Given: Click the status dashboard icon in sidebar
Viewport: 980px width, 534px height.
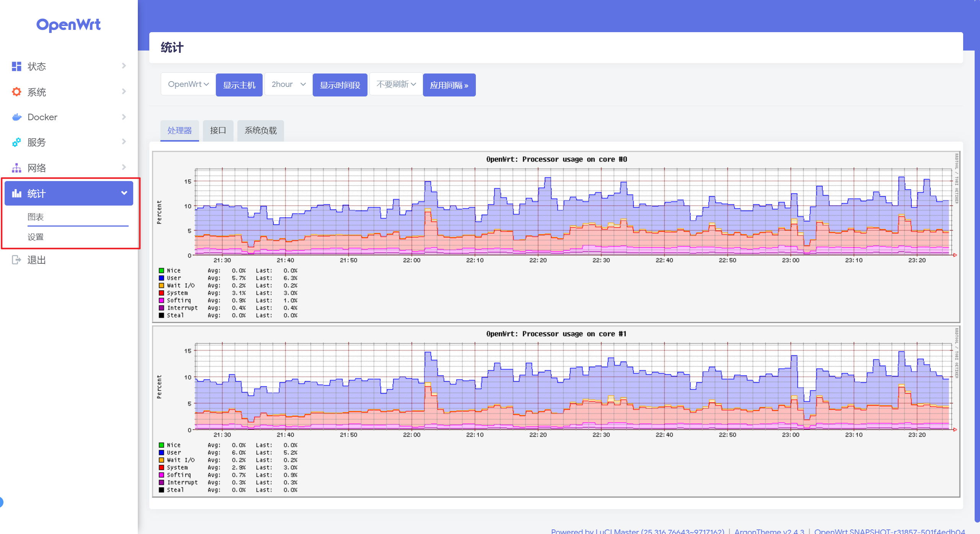Looking at the screenshot, I should [16, 66].
